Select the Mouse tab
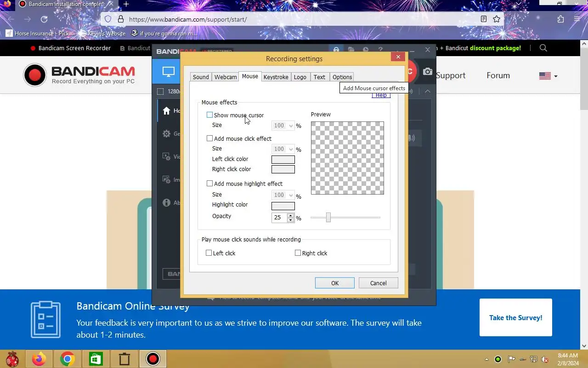Screen dimensions: 588x368 250,76
